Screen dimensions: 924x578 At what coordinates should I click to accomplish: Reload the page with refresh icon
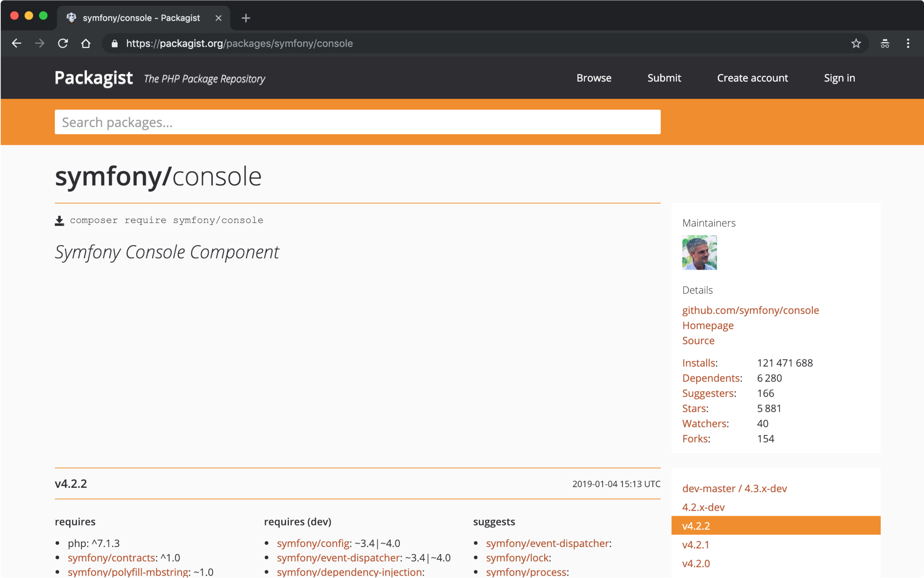click(x=63, y=43)
